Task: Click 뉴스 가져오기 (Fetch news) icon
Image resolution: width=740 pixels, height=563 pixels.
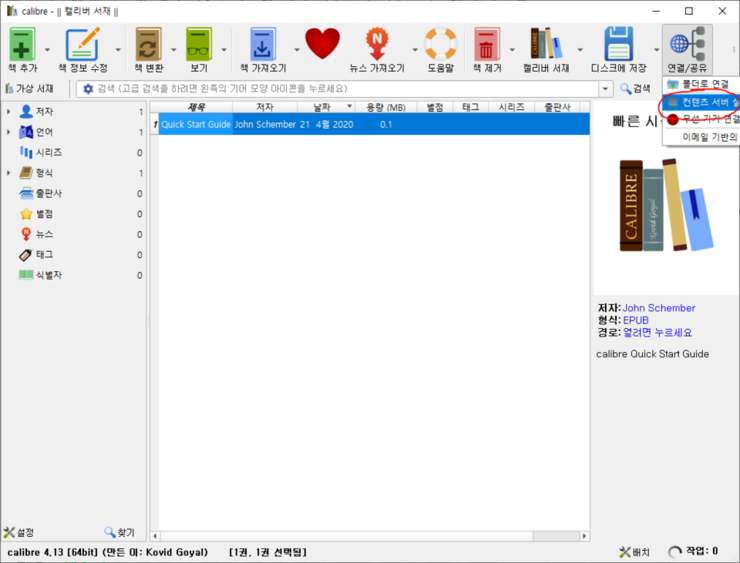Action: click(x=377, y=44)
